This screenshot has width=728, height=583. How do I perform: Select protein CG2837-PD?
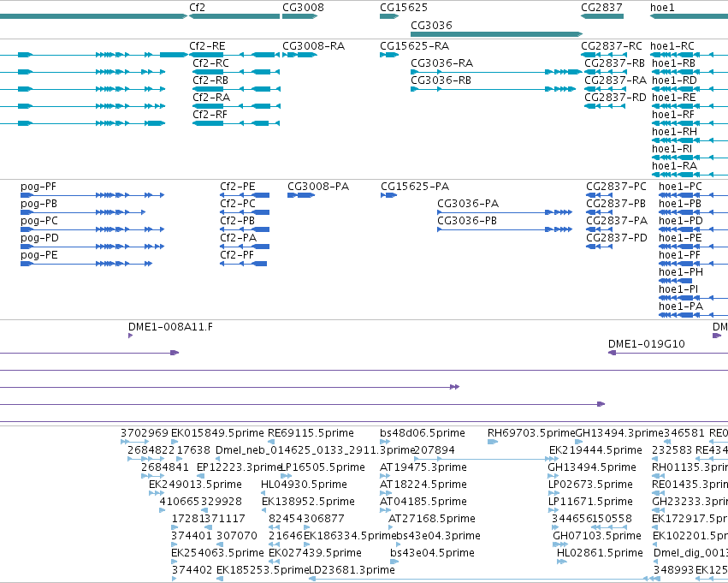pos(616,238)
